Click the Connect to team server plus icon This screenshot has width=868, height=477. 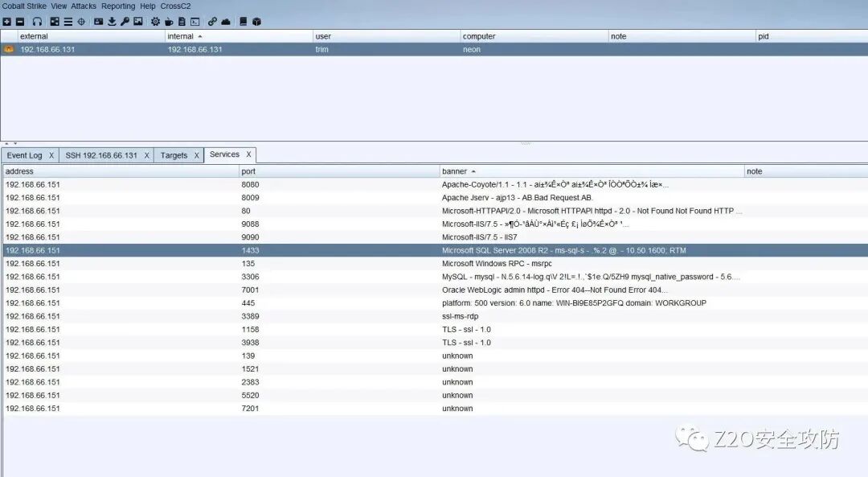pyautogui.click(x=6, y=22)
